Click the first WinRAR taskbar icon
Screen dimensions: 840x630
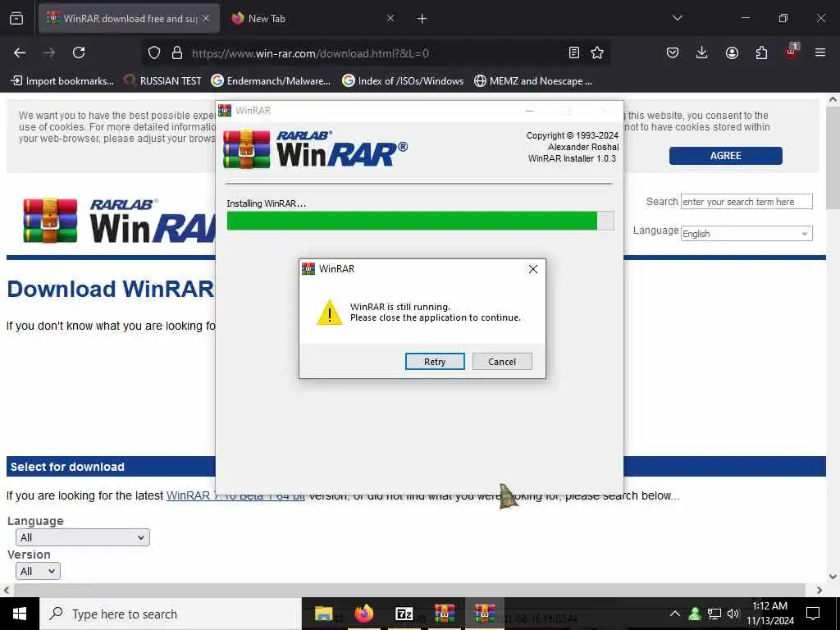[x=445, y=614]
